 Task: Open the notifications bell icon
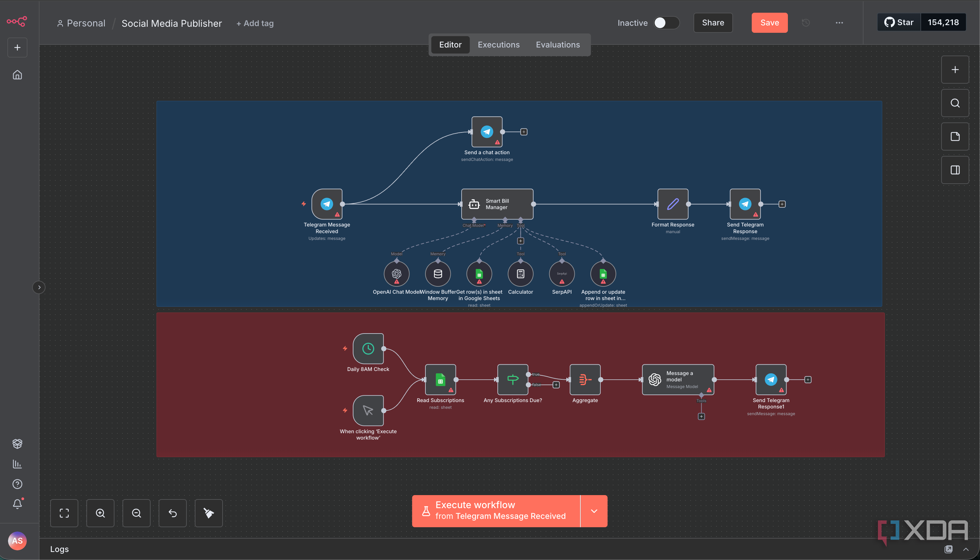tap(17, 504)
